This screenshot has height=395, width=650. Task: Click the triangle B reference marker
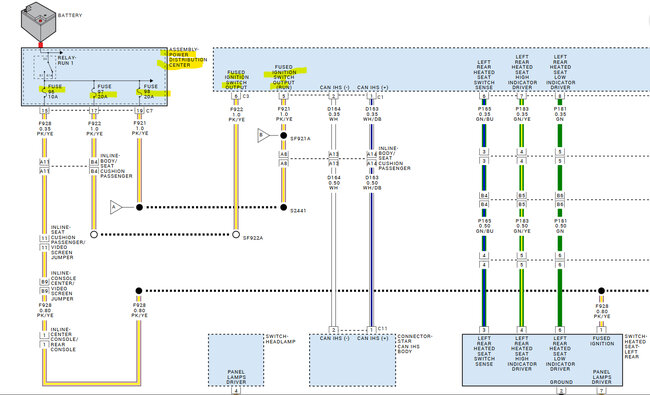click(263, 135)
